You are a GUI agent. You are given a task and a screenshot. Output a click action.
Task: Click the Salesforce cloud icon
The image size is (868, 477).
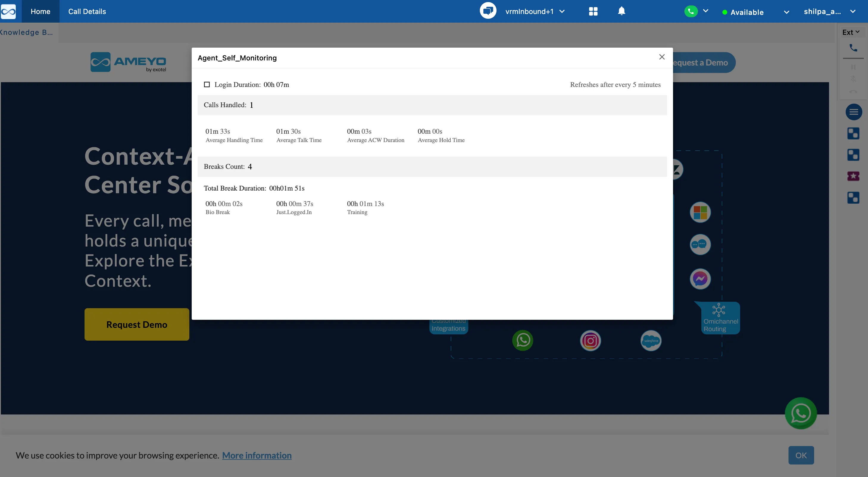pos(651,340)
